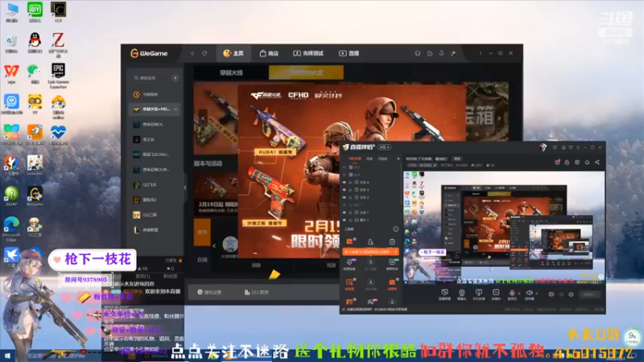Open the WeGame downloads arrow icon
Image resolution: width=644 pixels, height=362 pixels.
click(441, 53)
